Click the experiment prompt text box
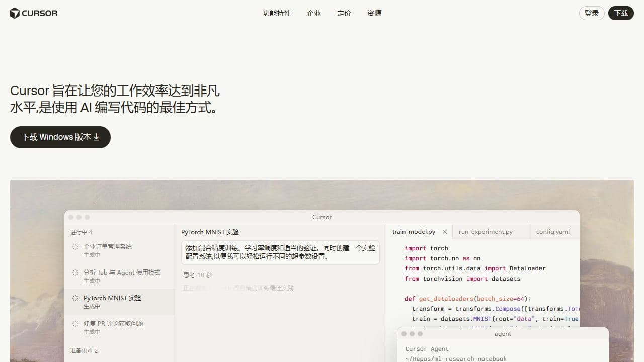 281,252
